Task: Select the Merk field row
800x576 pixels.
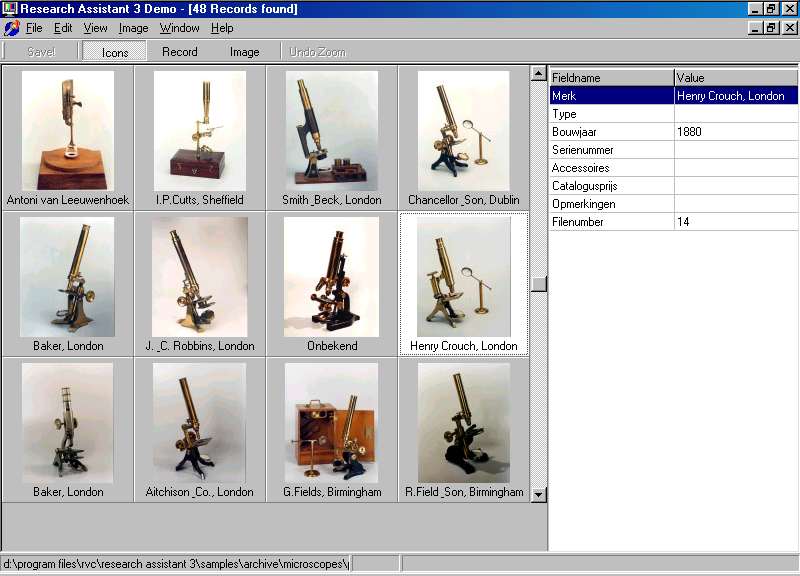Action: [x=673, y=96]
